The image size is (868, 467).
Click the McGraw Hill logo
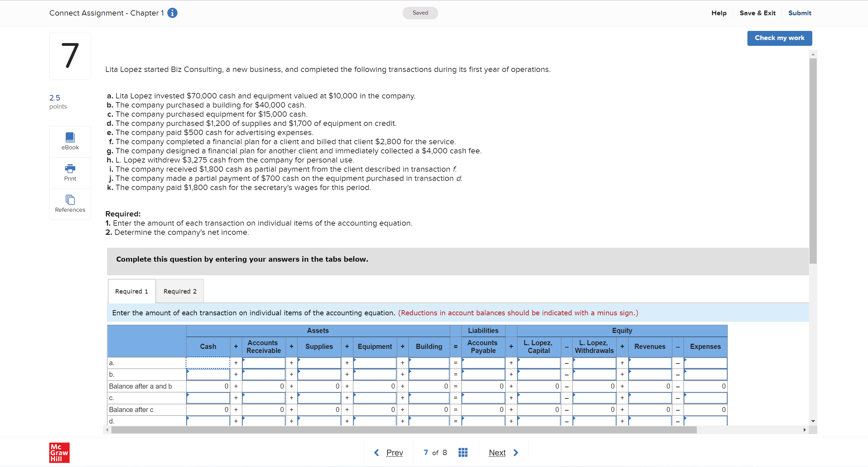click(x=59, y=452)
